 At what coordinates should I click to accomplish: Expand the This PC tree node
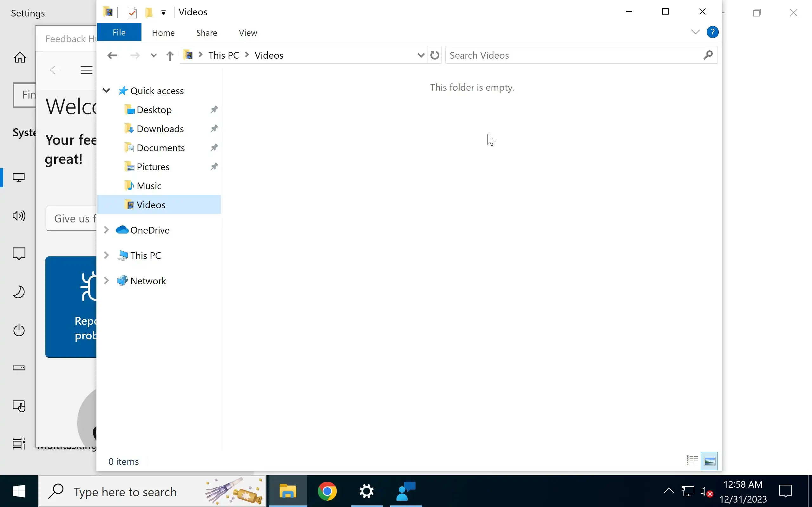106,255
